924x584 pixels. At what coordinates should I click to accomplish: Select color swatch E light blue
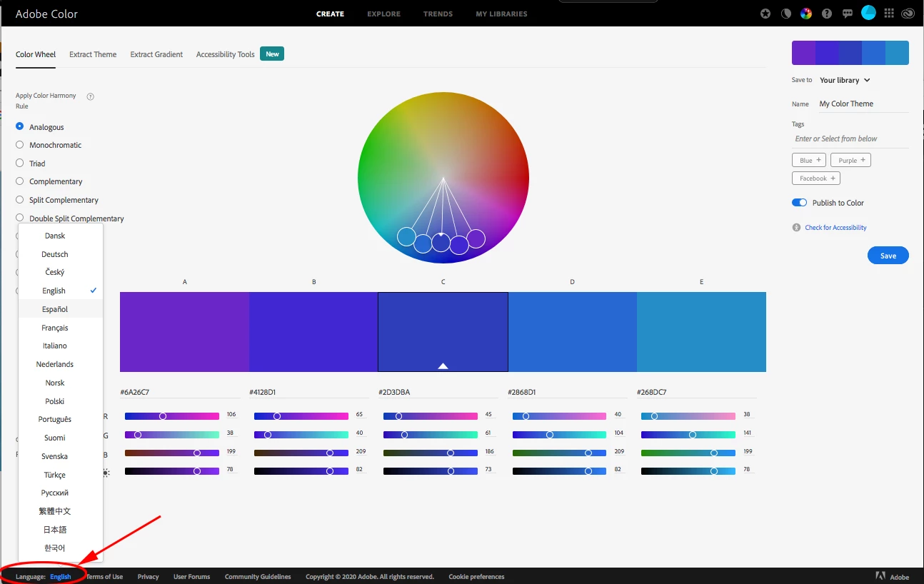(701, 332)
